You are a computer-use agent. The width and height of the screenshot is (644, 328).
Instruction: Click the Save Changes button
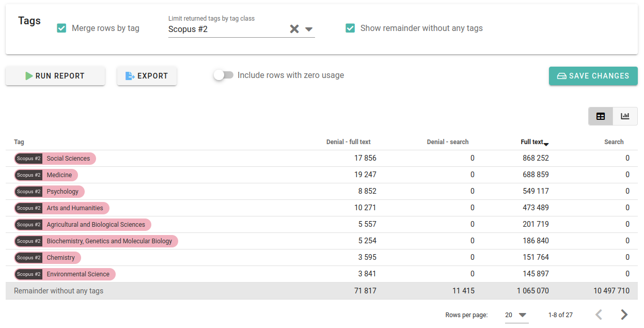[593, 76]
